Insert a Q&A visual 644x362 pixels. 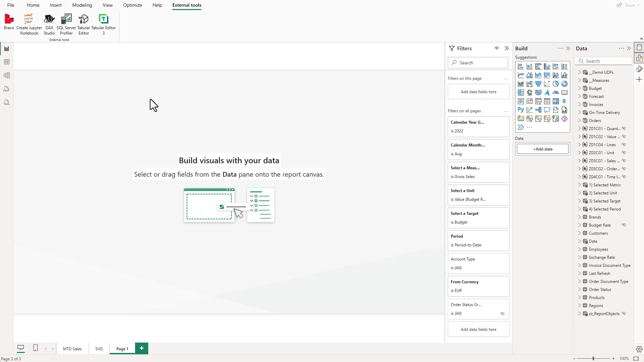click(x=547, y=110)
